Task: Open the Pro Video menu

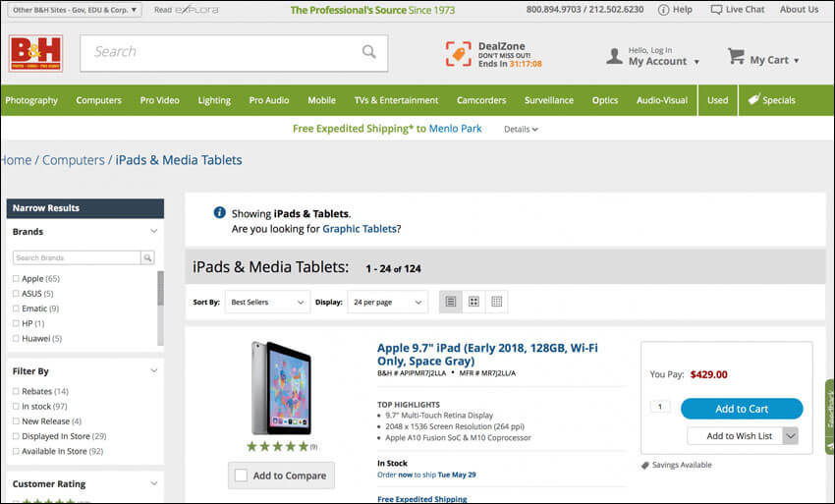Action: 160,100
